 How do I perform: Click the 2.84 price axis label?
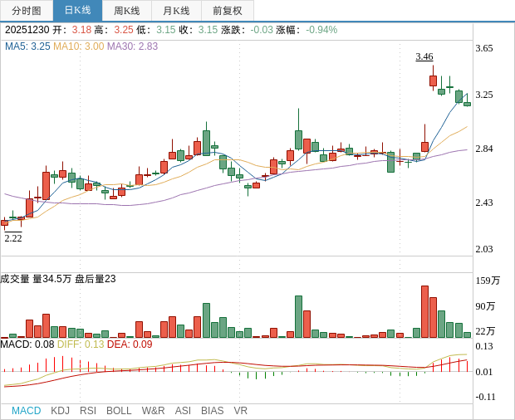point(484,149)
